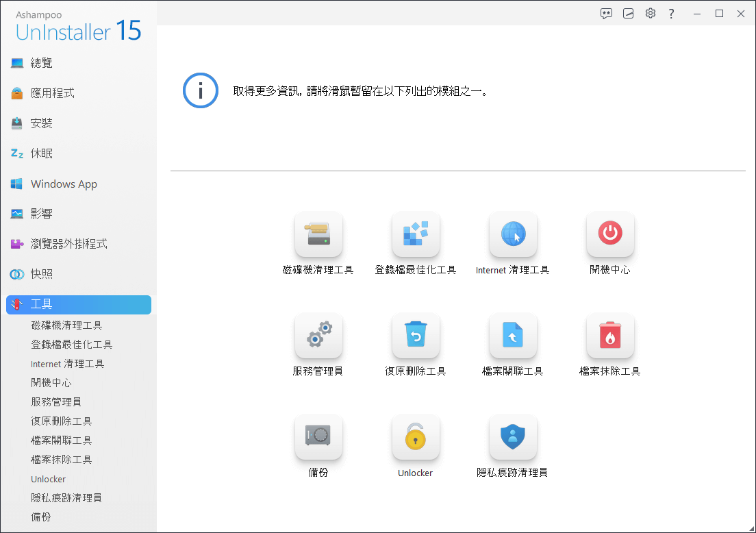Open settings gear icon
This screenshot has width=756, height=533.
[651, 14]
